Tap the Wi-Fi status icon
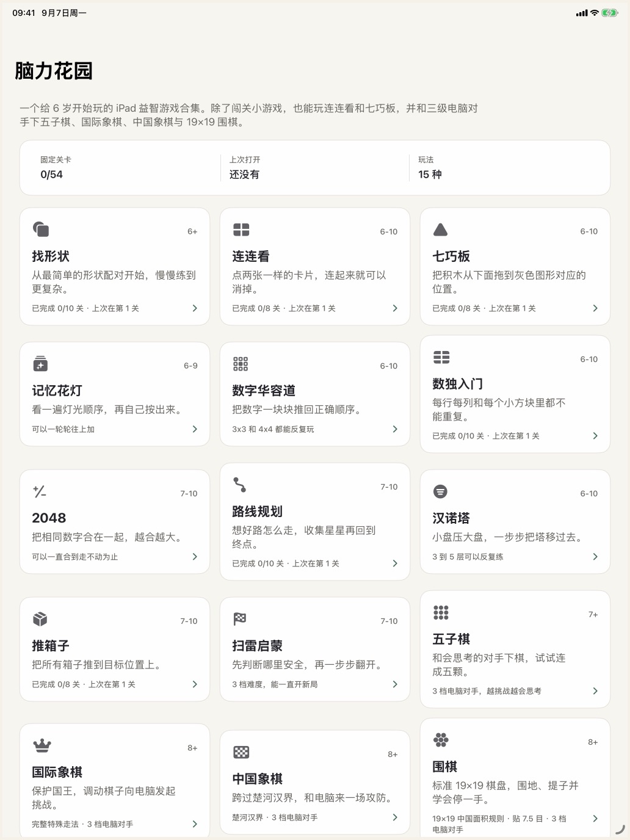The height and width of the screenshot is (840, 630). 594,13
